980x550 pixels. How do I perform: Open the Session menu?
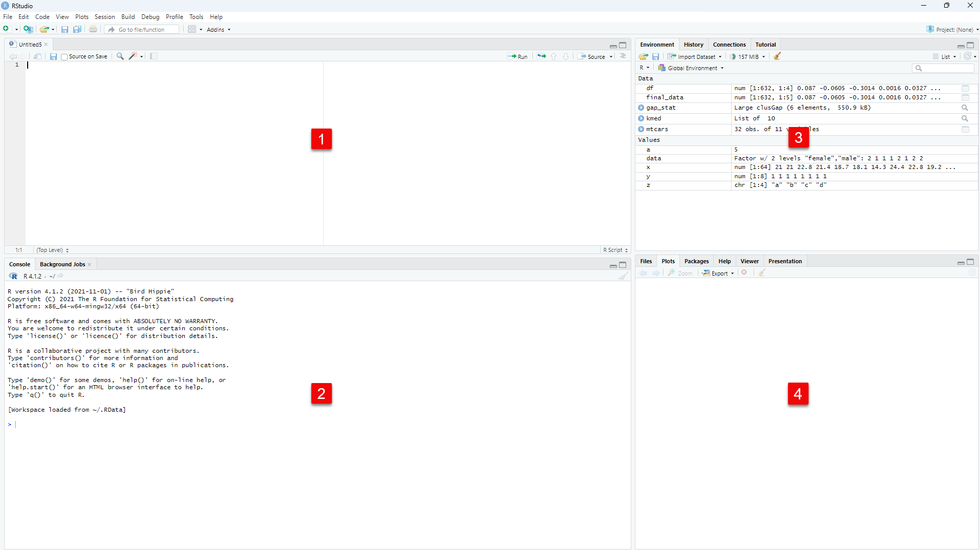(104, 17)
